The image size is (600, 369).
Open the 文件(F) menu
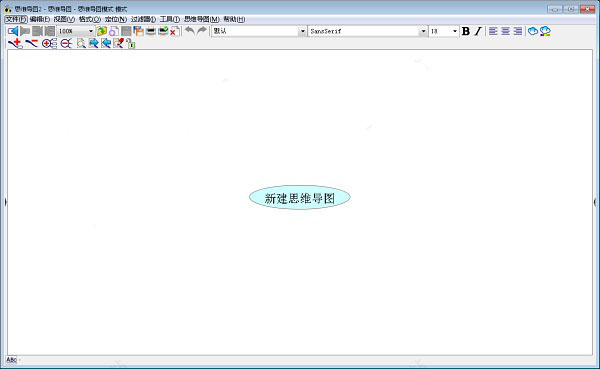tap(16, 19)
